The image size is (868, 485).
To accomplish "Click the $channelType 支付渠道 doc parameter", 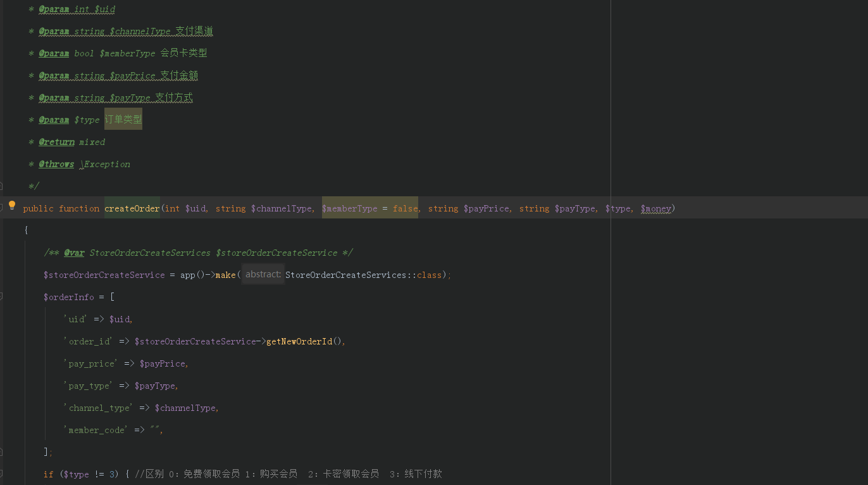I will tap(161, 31).
